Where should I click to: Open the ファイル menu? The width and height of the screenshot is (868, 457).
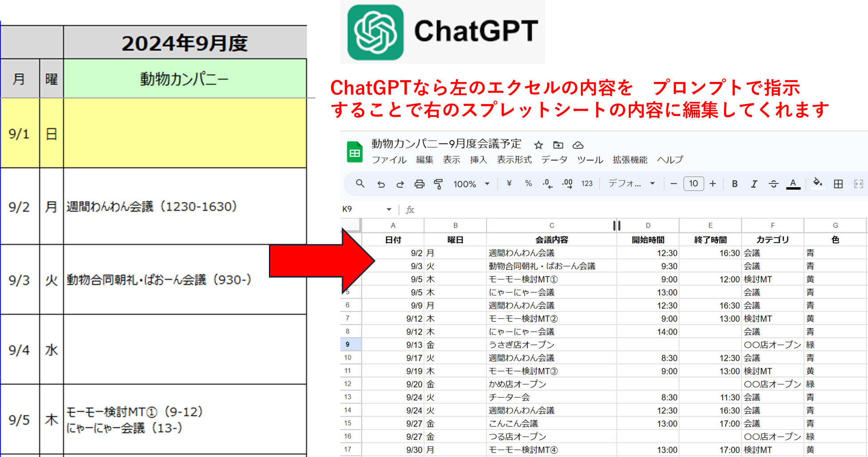coord(389,160)
